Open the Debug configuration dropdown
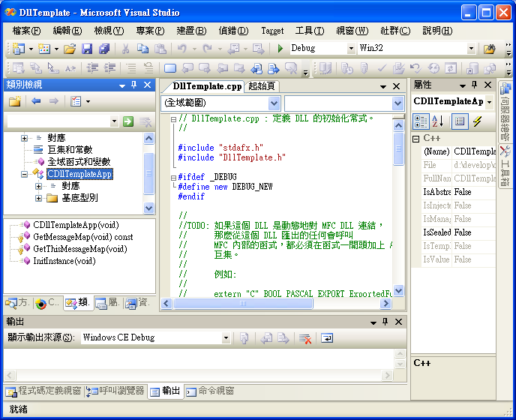This screenshot has height=420, width=516. 351,49
